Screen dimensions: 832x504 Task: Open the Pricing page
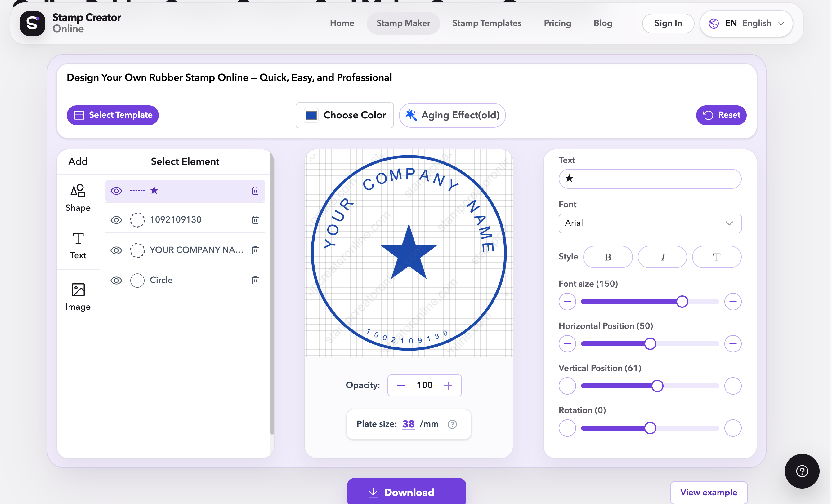[557, 23]
